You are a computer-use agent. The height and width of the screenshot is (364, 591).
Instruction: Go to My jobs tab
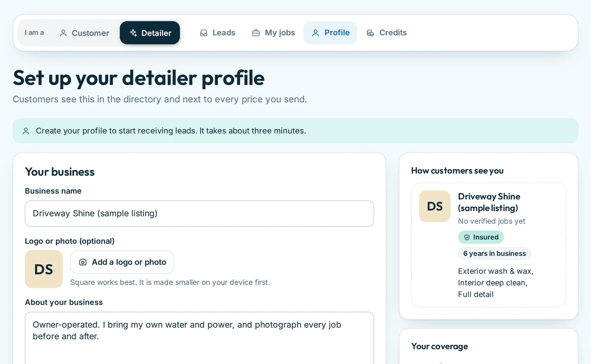(273, 33)
